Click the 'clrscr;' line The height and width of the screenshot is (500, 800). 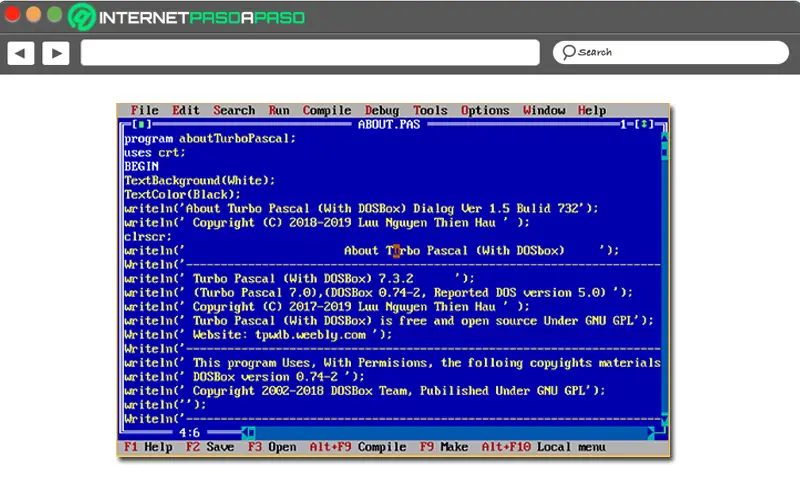[x=148, y=236]
